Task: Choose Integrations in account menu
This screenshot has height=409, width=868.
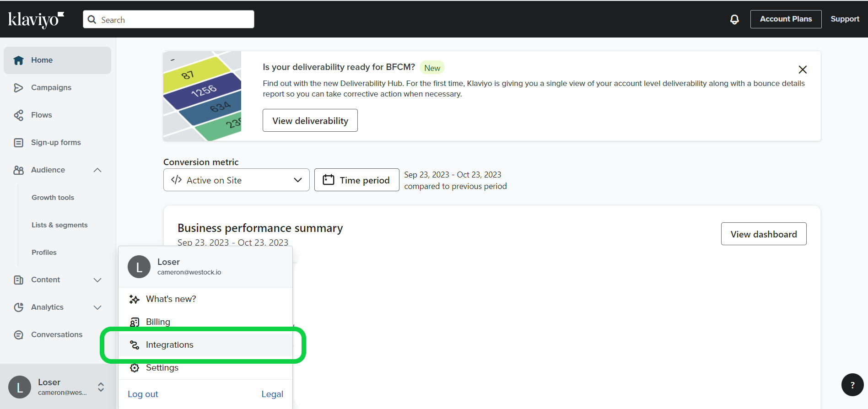Action: [x=205, y=345]
